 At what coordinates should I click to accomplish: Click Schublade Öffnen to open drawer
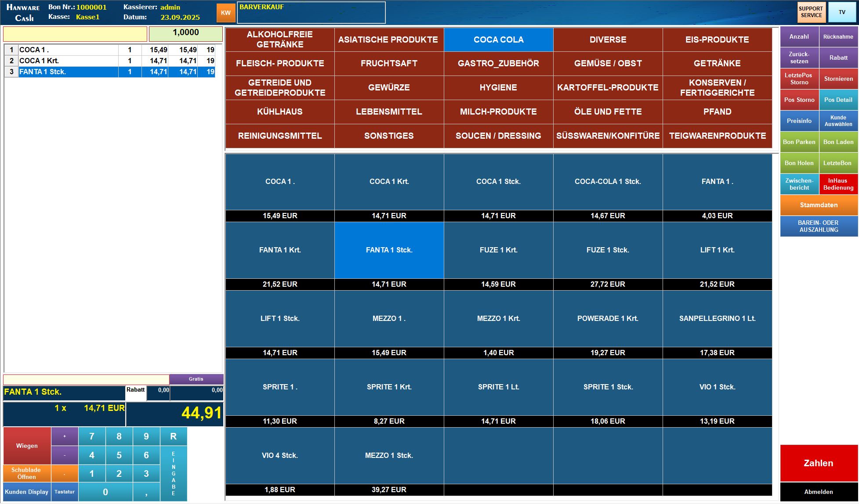[x=26, y=473]
